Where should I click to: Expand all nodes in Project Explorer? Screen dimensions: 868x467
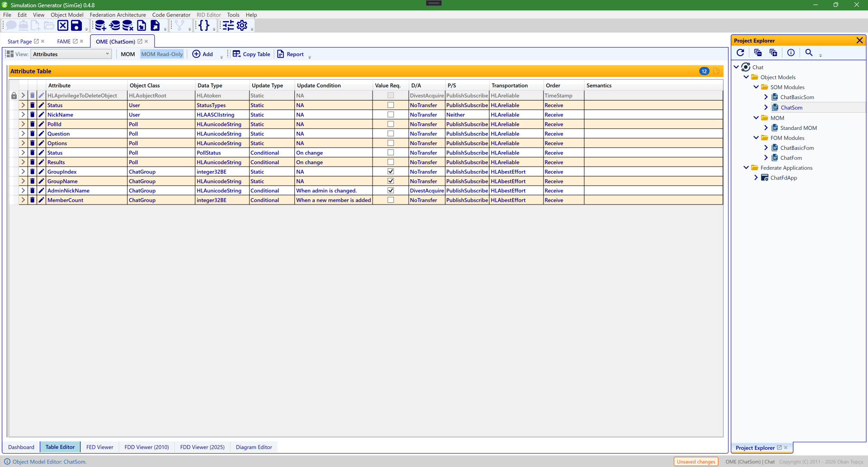click(x=773, y=52)
